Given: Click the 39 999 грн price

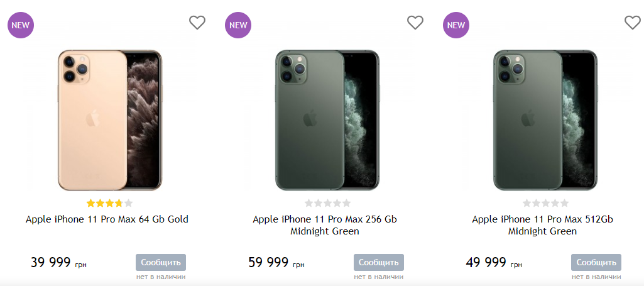Looking at the screenshot, I should (x=58, y=263).
